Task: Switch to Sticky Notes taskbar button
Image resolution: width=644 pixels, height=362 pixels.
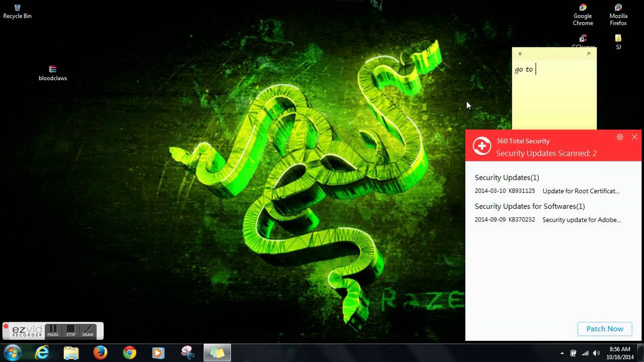Action: point(217,353)
